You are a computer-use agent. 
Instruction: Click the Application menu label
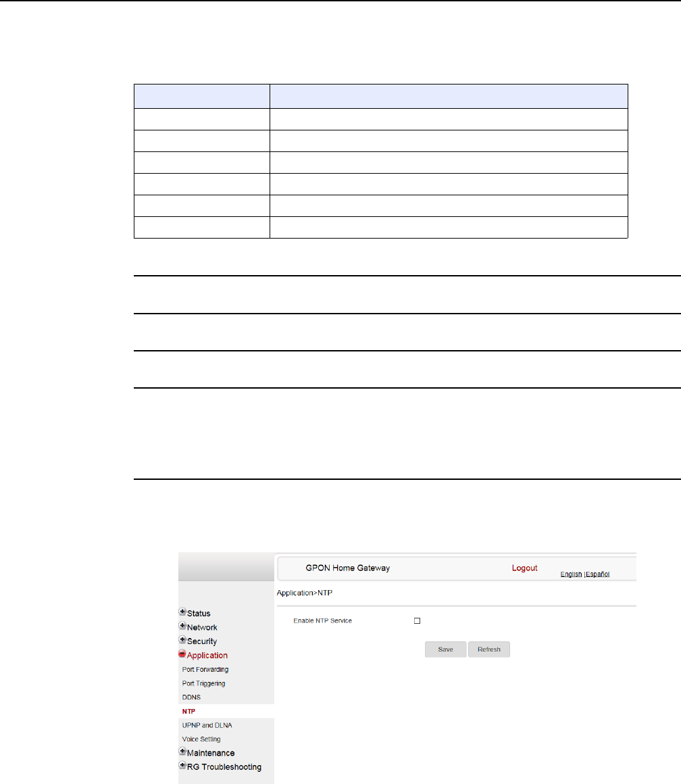(207, 656)
